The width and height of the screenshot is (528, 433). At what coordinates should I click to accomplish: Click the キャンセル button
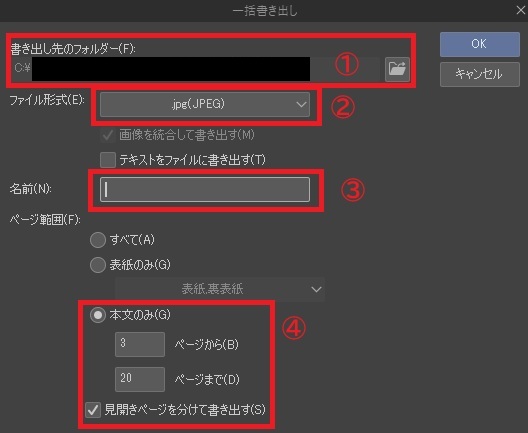[x=480, y=74]
